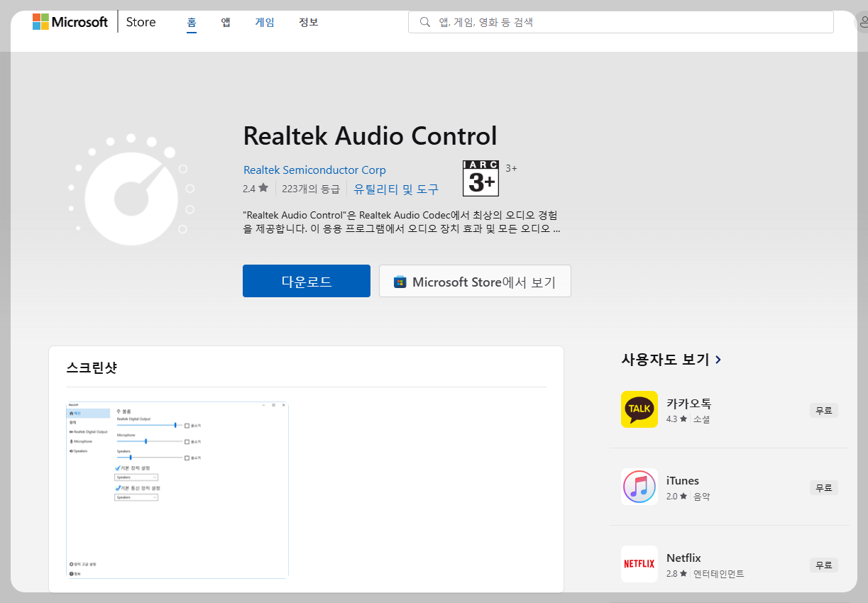Screen dimensions: 868x603
Task: Click the 2.0 음악 rating line
Action: pyautogui.click(x=688, y=497)
